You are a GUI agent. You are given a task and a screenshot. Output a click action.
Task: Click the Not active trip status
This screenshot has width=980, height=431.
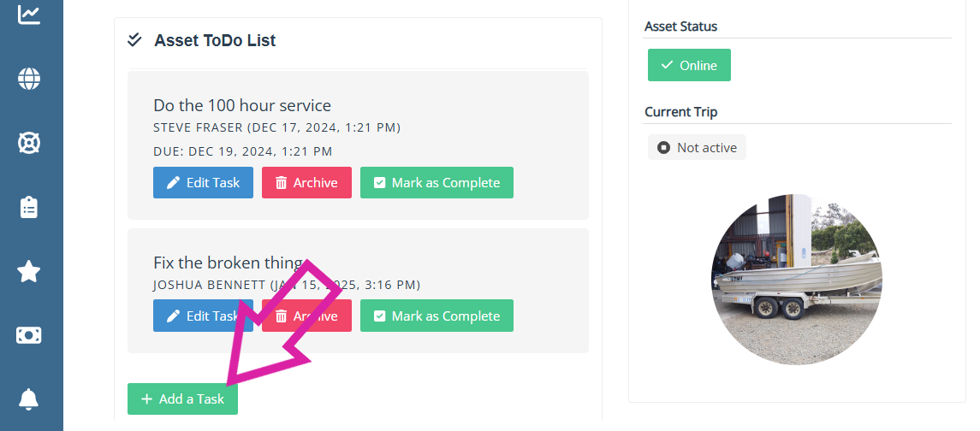[x=697, y=147]
